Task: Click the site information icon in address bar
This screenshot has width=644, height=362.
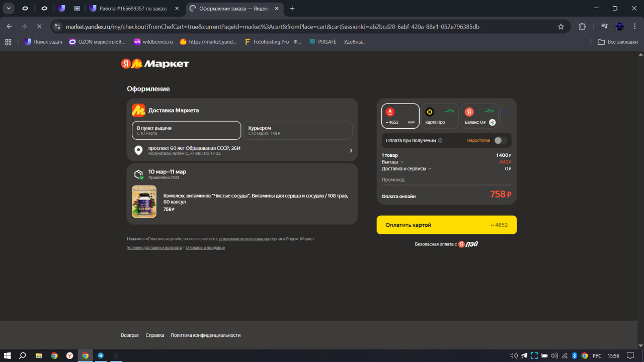Action: [x=57, y=26]
